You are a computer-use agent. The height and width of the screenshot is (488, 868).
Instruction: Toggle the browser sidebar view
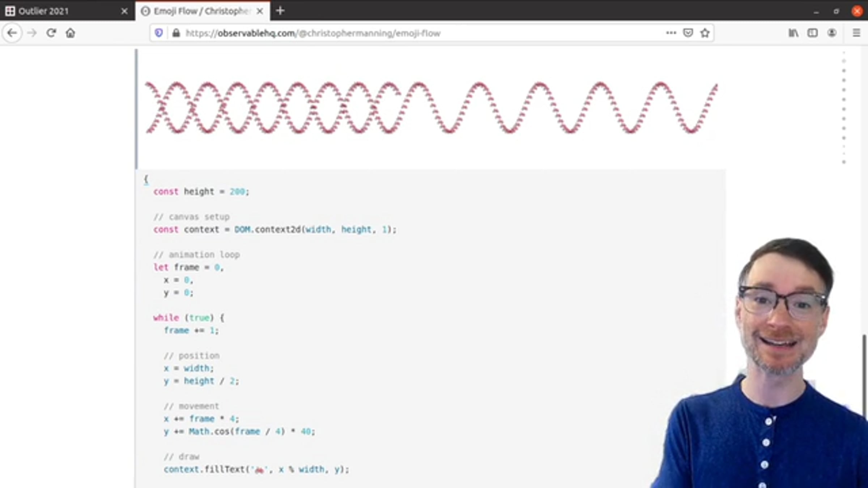pos(812,33)
